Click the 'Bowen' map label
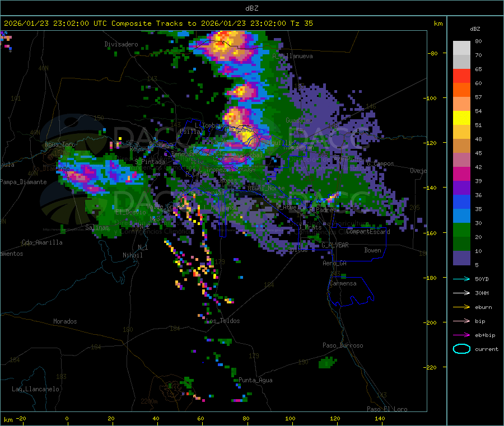Viewport: 504px width, 426px height. pyautogui.click(x=372, y=251)
